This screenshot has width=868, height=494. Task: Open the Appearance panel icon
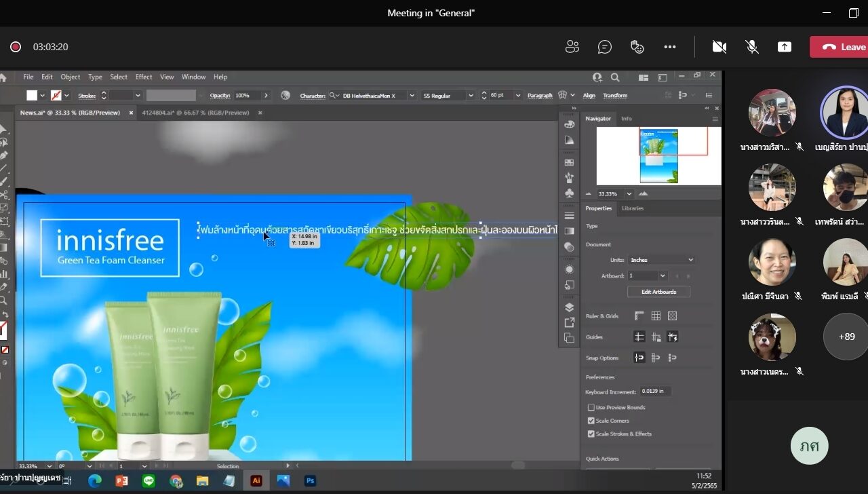point(570,269)
